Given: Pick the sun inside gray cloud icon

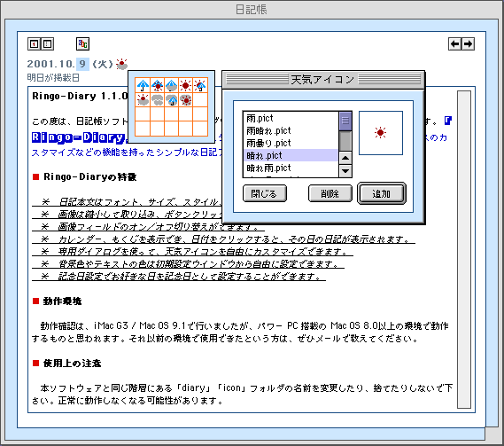Looking at the screenshot, I should click(186, 100).
